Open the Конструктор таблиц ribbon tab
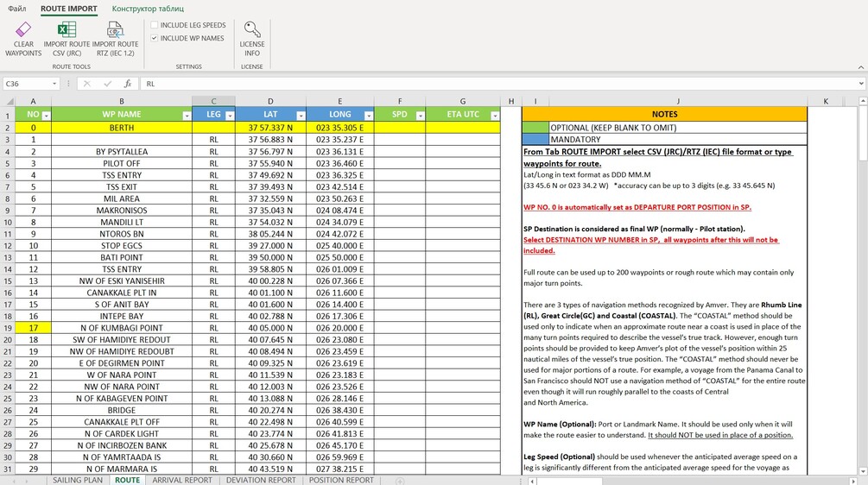This screenshot has width=868, height=485. pyautogui.click(x=148, y=9)
